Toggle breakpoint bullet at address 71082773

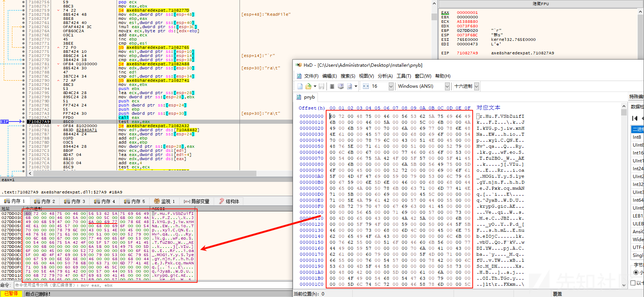coord(23,48)
